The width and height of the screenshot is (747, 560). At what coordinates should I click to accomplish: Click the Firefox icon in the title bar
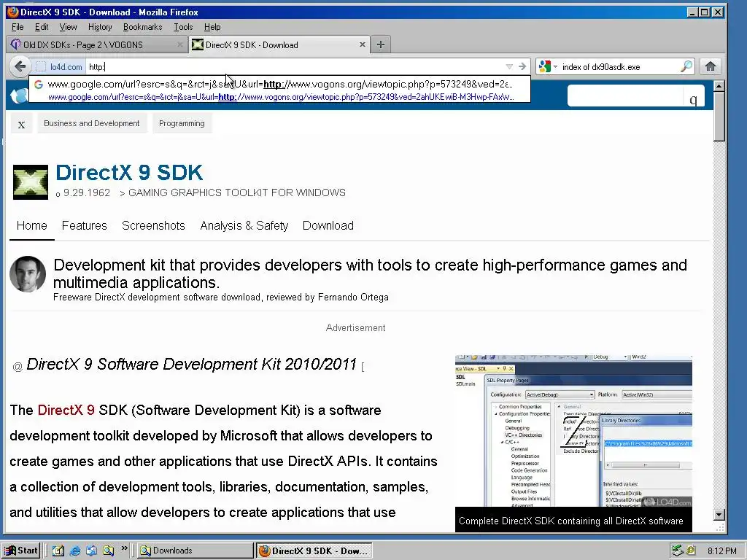point(13,12)
